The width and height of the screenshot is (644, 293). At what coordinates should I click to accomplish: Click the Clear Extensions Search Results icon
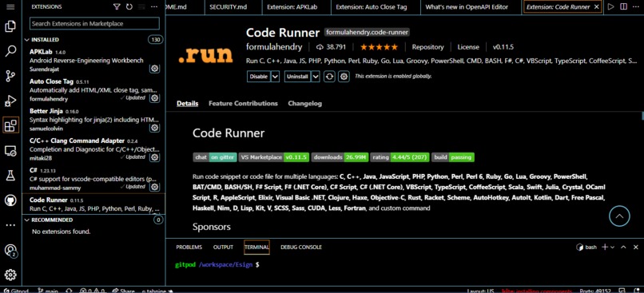pos(141,7)
